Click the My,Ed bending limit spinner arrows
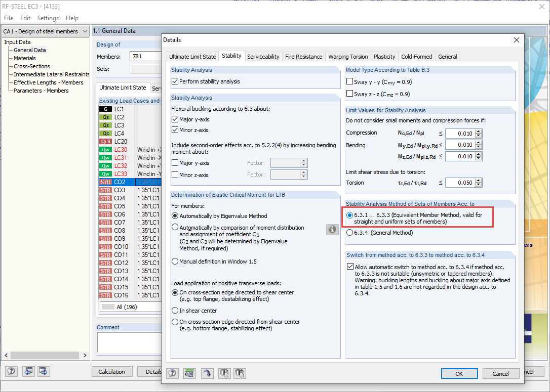 [x=479, y=145]
